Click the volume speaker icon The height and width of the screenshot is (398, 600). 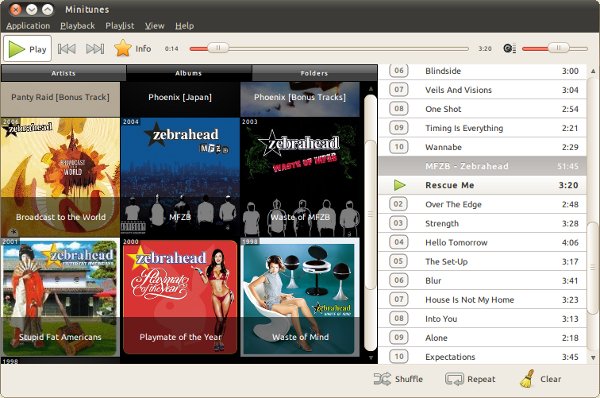(509, 49)
